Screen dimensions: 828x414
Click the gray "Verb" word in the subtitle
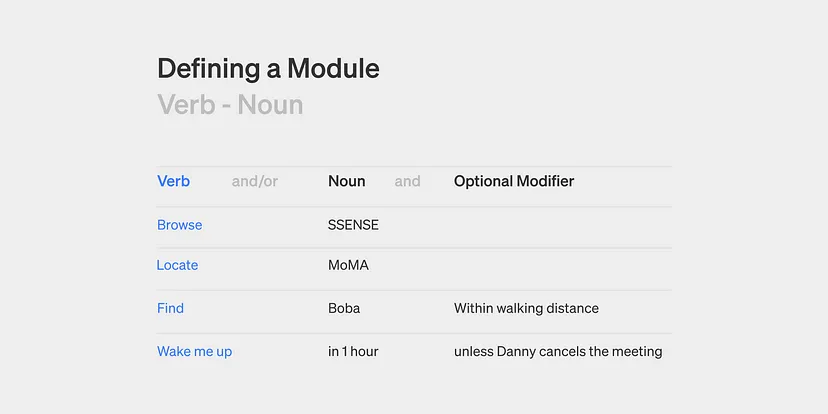186,104
